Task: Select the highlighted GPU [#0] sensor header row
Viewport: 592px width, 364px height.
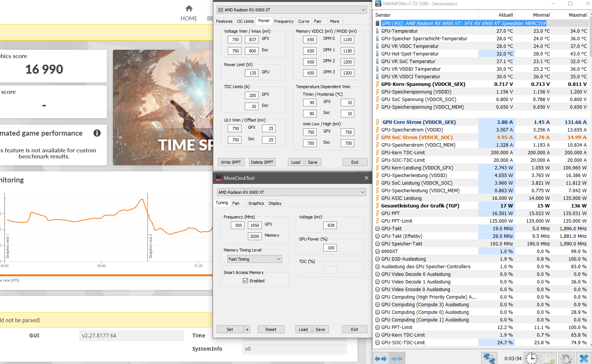Action: click(481, 23)
